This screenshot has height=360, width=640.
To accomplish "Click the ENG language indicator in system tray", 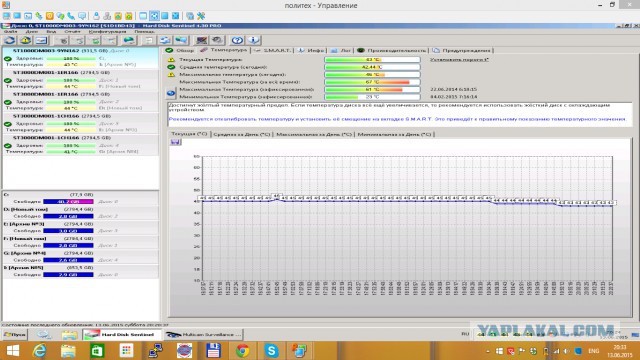I will [x=593, y=351].
